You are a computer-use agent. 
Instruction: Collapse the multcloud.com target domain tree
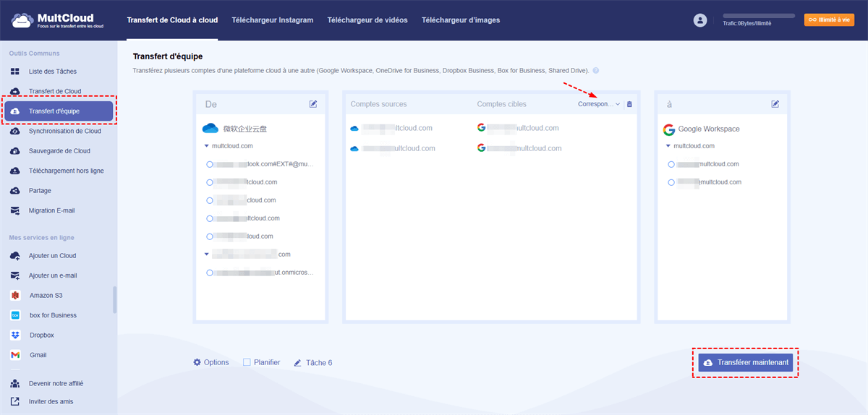click(668, 146)
